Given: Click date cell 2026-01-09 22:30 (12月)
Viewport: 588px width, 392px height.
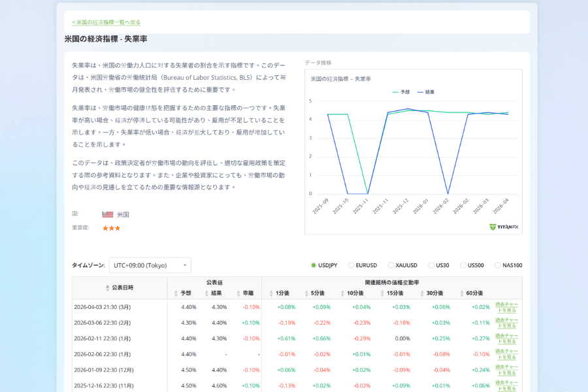Looking at the screenshot, I should [x=104, y=370].
